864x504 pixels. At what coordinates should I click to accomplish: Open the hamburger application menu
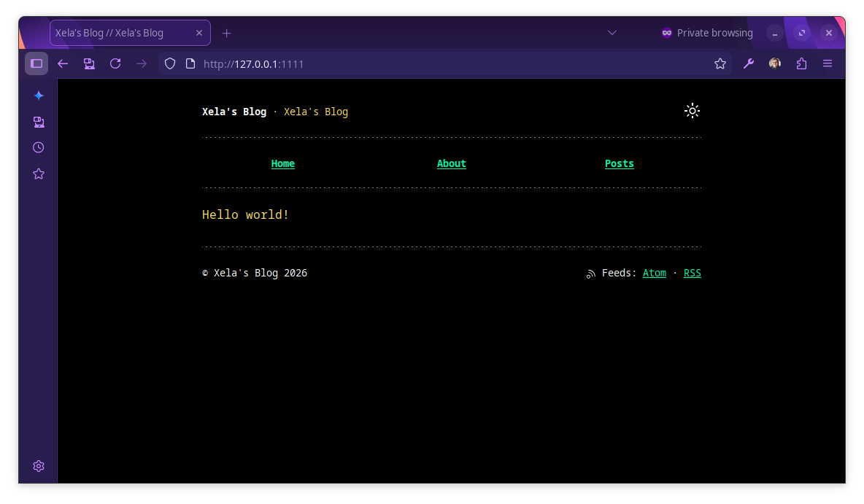[x=828, y=63]
